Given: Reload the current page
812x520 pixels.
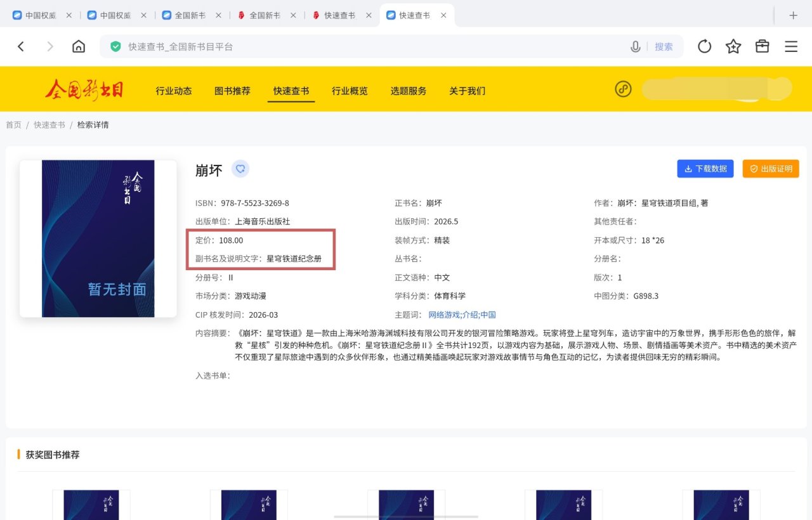Looking at the screenshot, I should 704,46.
